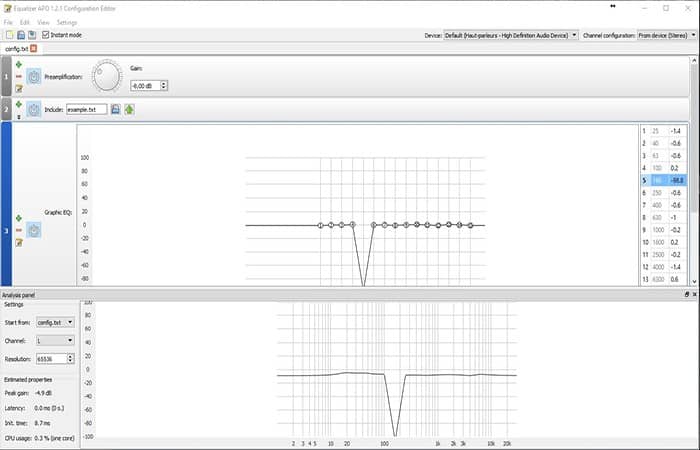
Task: Click the Preamplification gain knob
Action: (107, 76)
